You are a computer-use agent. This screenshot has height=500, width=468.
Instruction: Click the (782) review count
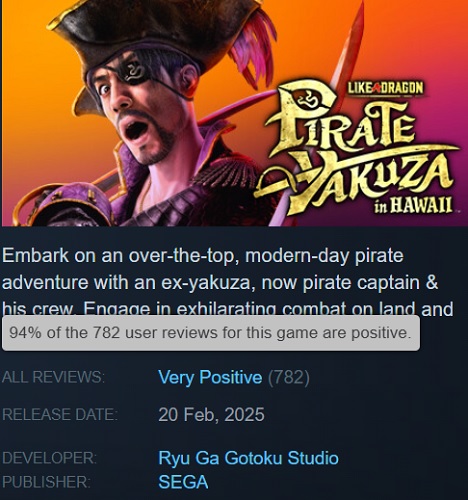click(x=289, y=377)
